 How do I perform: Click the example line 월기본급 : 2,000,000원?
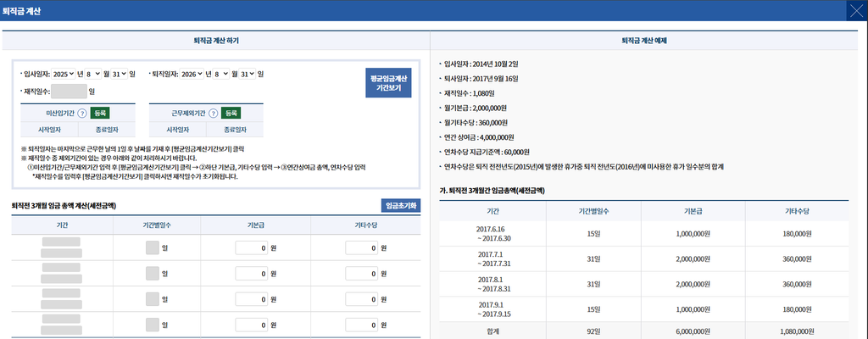pos(476,108)
